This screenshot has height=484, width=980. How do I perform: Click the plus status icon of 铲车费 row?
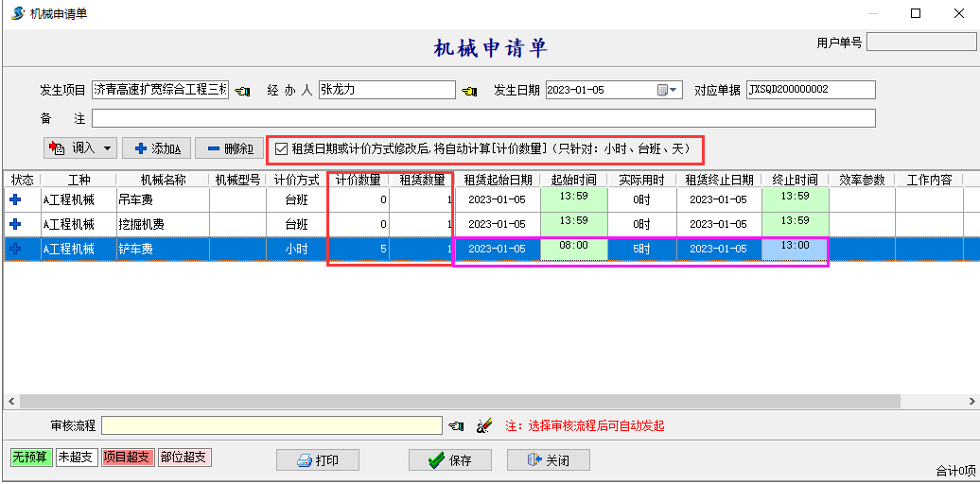(15, 249)
